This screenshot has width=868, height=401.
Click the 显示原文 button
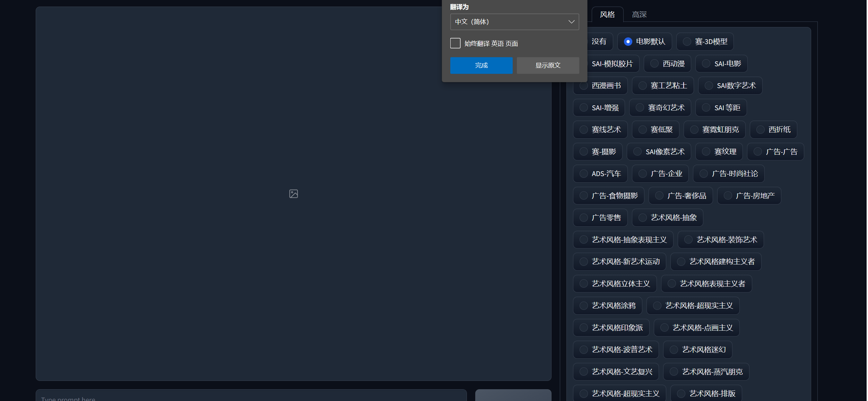547,66
